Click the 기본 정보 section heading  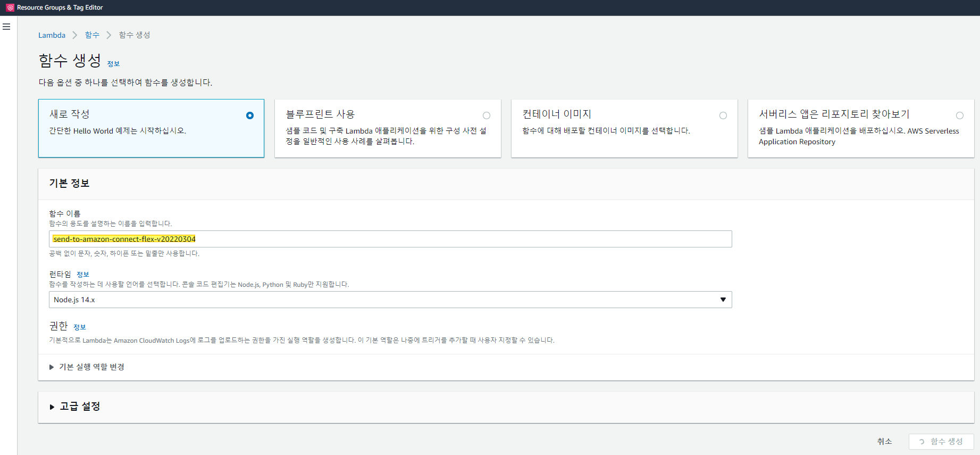[x=69, y=184]
